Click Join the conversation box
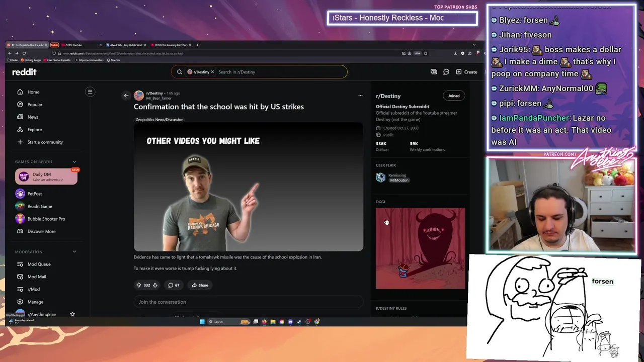644x362 pixels. [249, 302]
